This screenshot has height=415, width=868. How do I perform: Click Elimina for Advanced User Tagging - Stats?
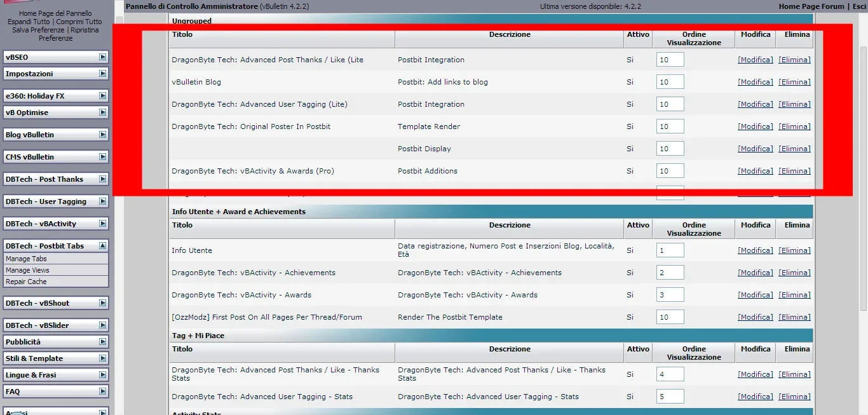click(795, 397)
